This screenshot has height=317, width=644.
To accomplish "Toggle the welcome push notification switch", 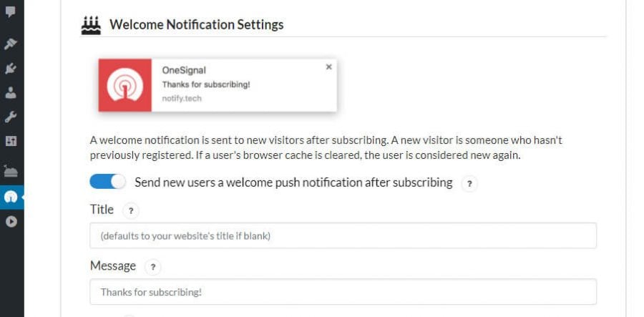I will click(x=107, y=182).
